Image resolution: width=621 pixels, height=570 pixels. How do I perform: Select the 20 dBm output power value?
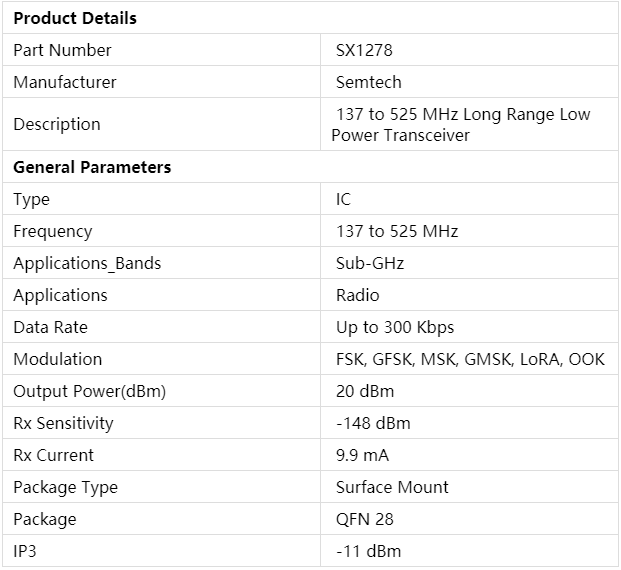coord(365,392)
